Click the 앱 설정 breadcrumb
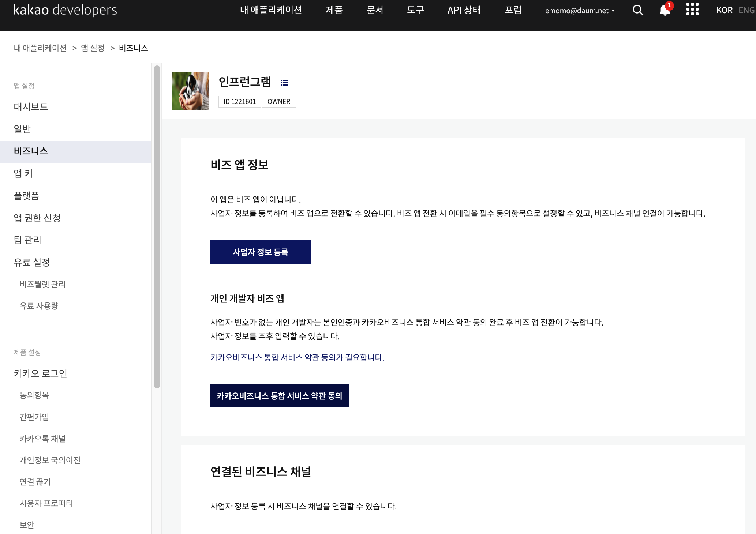The image size is (756, 534). pyautogui.click(x=93, y=48)
